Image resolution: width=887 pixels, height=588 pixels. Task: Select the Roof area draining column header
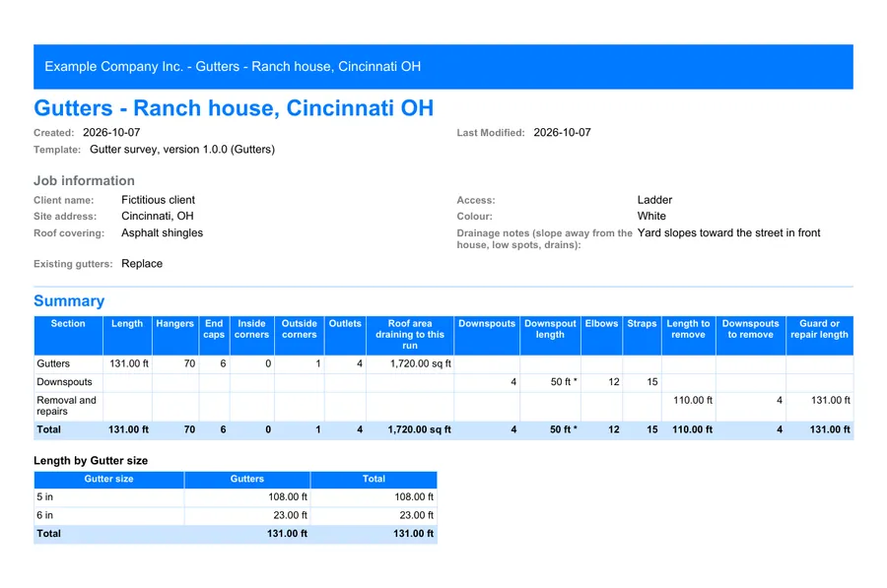410,335
